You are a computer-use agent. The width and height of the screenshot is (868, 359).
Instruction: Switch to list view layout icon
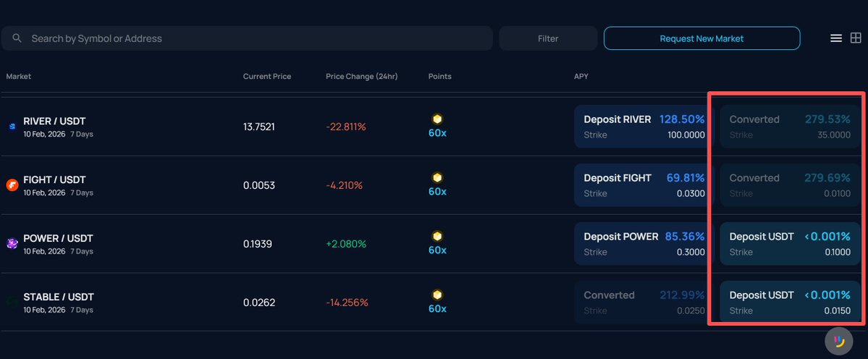click(835, 38)
